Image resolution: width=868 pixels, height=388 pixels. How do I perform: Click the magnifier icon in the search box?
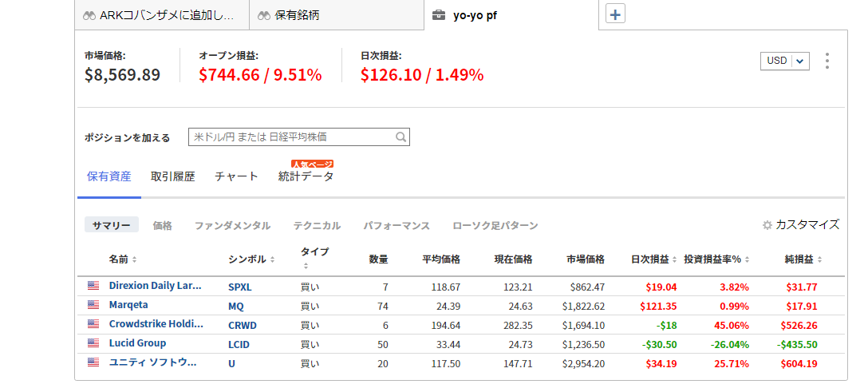coord(400,137)
